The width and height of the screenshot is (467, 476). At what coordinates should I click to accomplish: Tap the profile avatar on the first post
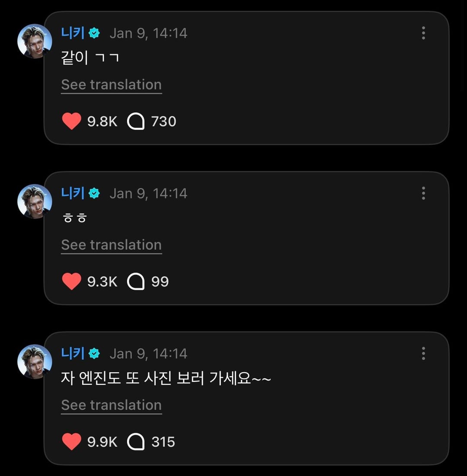click(x=35, y=41)
